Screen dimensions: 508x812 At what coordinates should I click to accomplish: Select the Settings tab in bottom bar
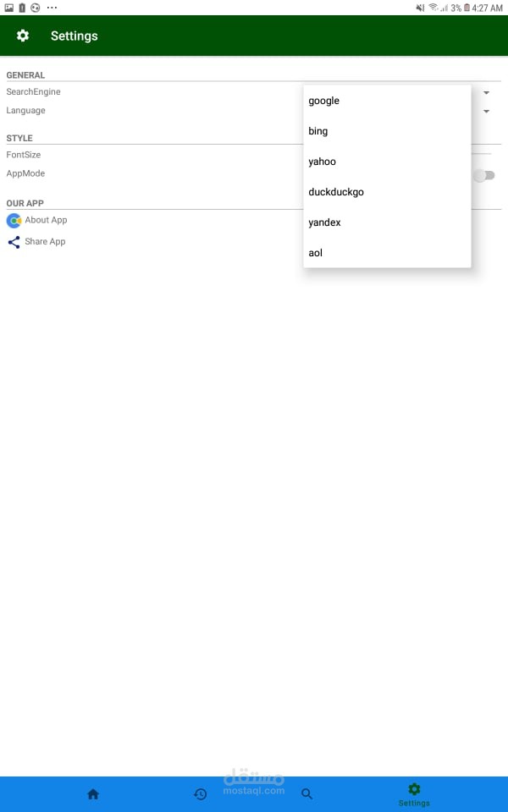pyautogui.click(x=414, y=794)
